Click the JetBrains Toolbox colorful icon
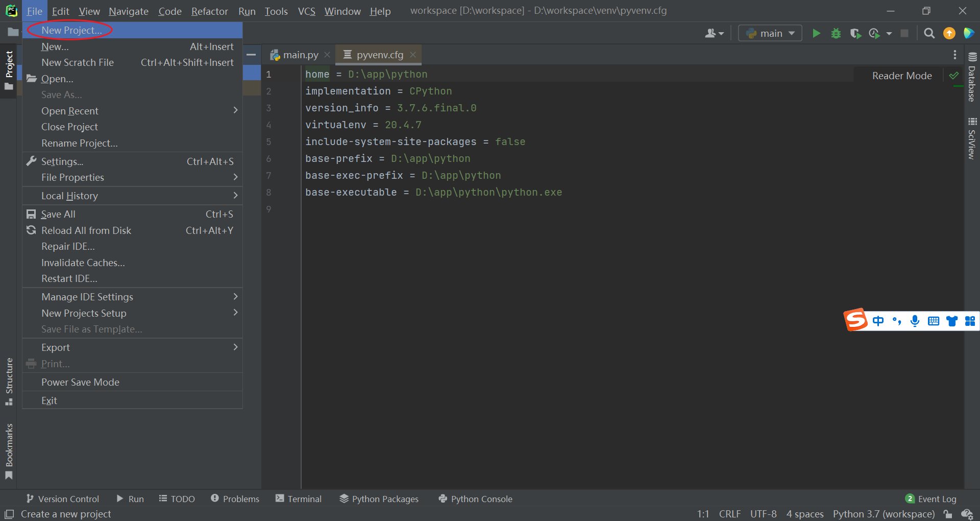The height and width of the screenshot is (521, 980). coord(968,33)
